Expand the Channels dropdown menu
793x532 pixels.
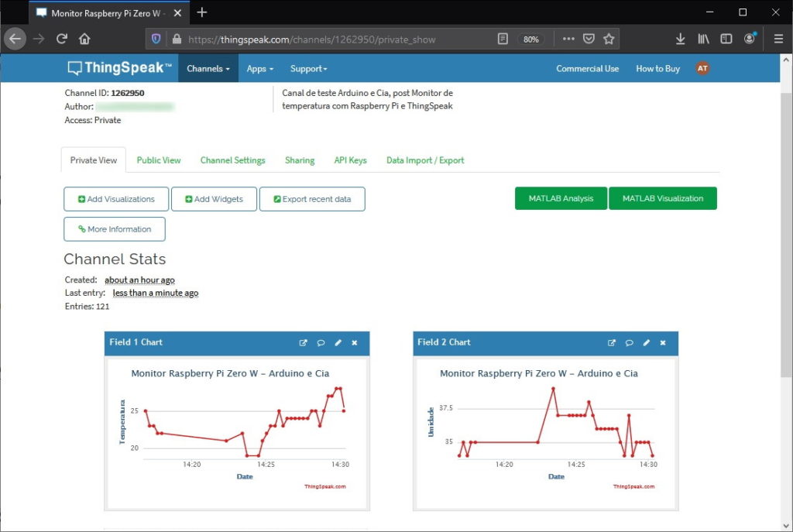click(208, 69)
